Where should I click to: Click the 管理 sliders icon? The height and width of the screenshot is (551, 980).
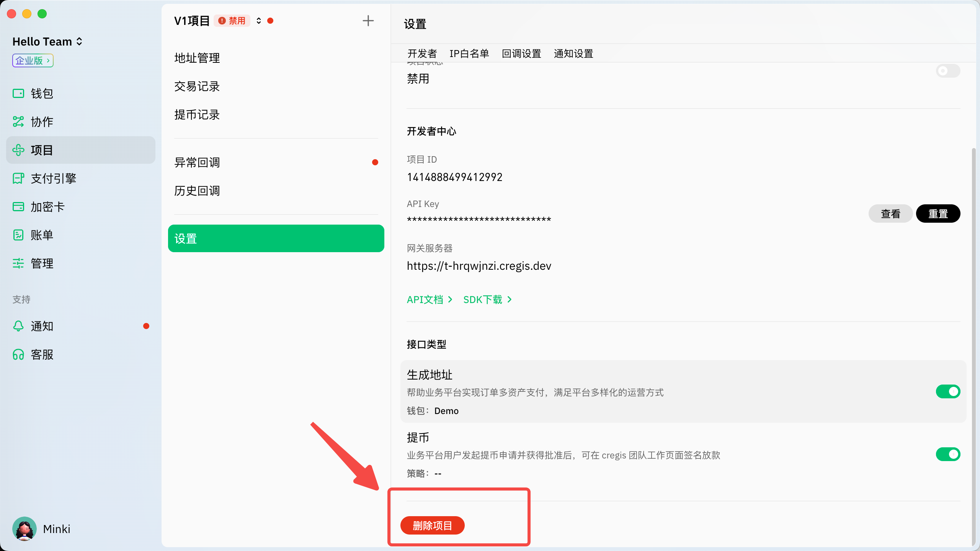[18, 263]
